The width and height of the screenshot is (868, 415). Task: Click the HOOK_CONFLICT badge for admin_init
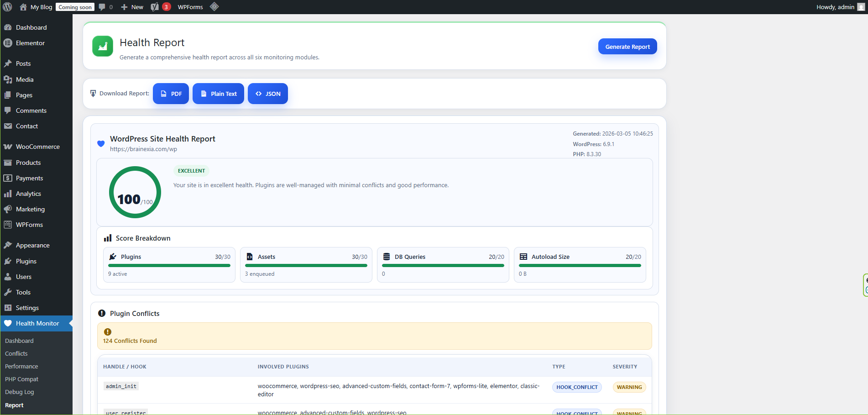coord(577,387)
